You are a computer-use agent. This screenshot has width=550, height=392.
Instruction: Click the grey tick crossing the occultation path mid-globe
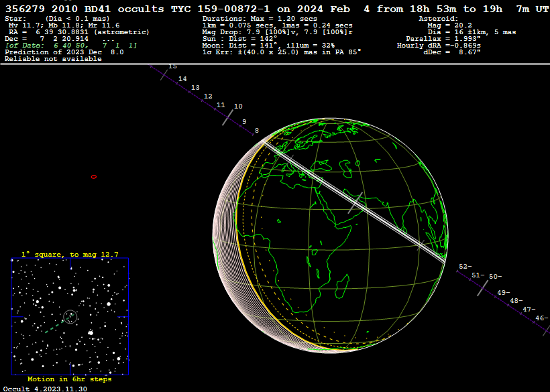pyautogui.click(x=355, y=203)
